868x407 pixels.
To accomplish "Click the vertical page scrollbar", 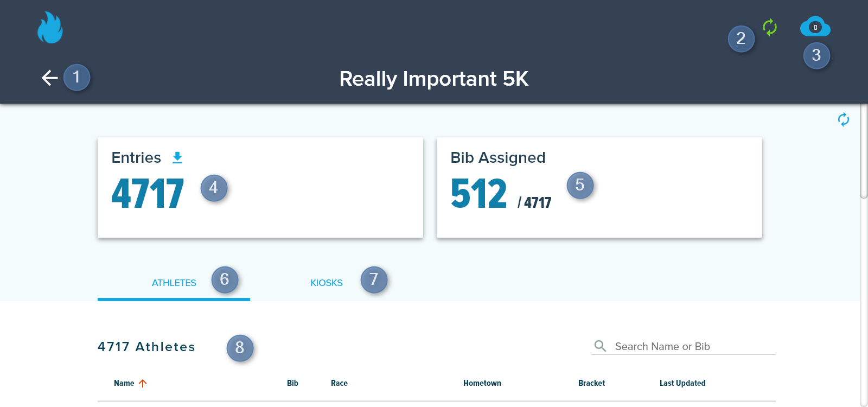I will point(864,152).
